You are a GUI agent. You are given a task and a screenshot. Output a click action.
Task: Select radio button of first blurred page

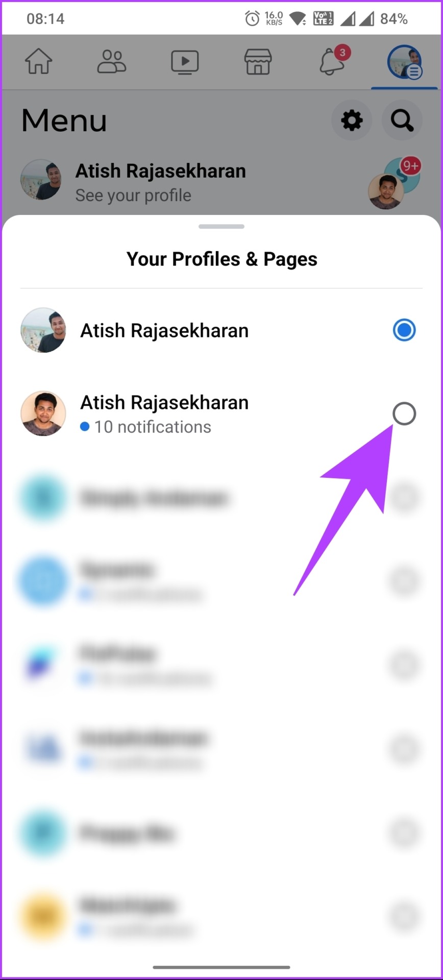[x=404, y=498]
